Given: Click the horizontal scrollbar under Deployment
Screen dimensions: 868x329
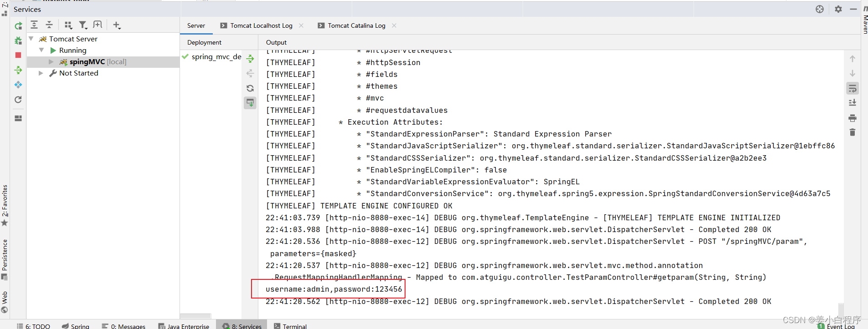Looking at the screenshot, I should (195, 316).
